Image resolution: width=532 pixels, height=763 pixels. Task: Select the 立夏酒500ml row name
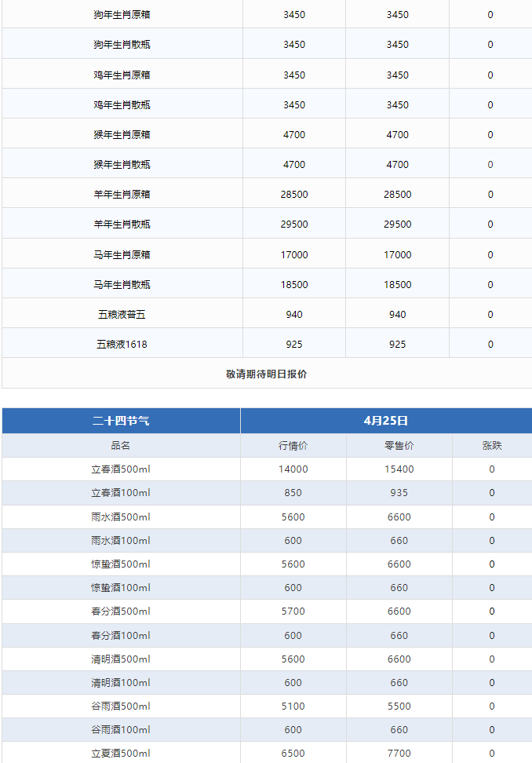[x=121, y=754]
